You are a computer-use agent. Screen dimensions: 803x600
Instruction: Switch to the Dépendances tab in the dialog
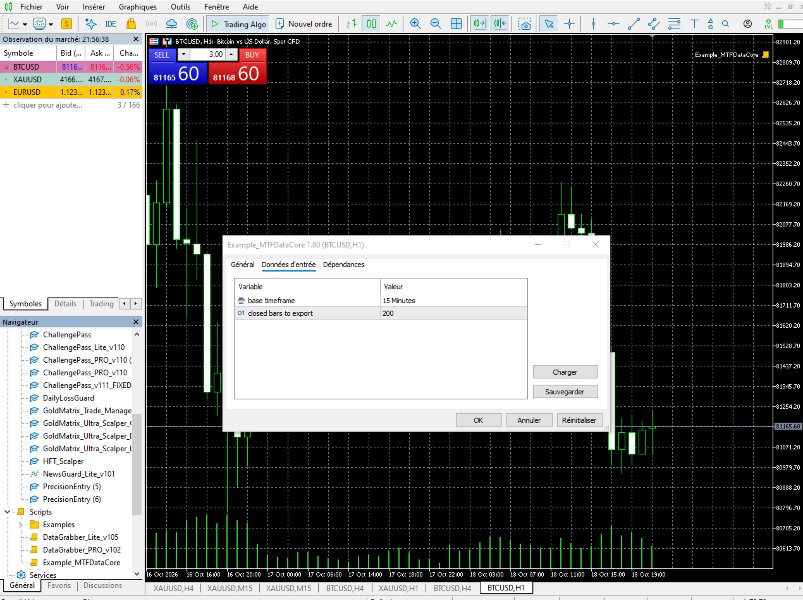tap(344, 264)
